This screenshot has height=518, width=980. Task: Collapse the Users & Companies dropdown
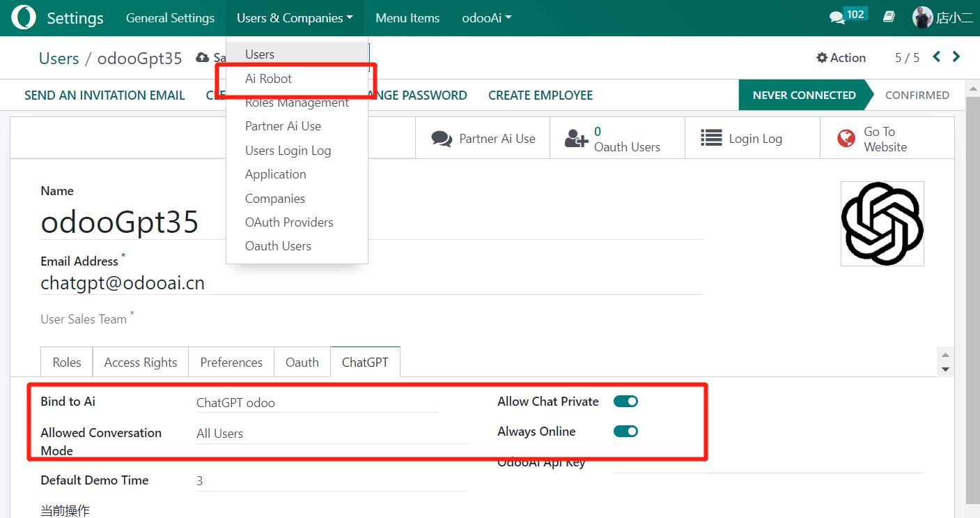click(295, 18)
